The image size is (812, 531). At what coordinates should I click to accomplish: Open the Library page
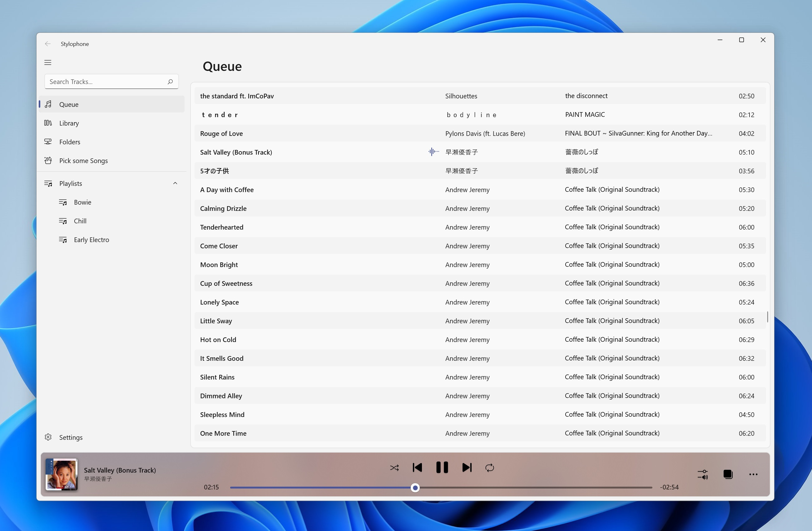(x=69, y=123)
